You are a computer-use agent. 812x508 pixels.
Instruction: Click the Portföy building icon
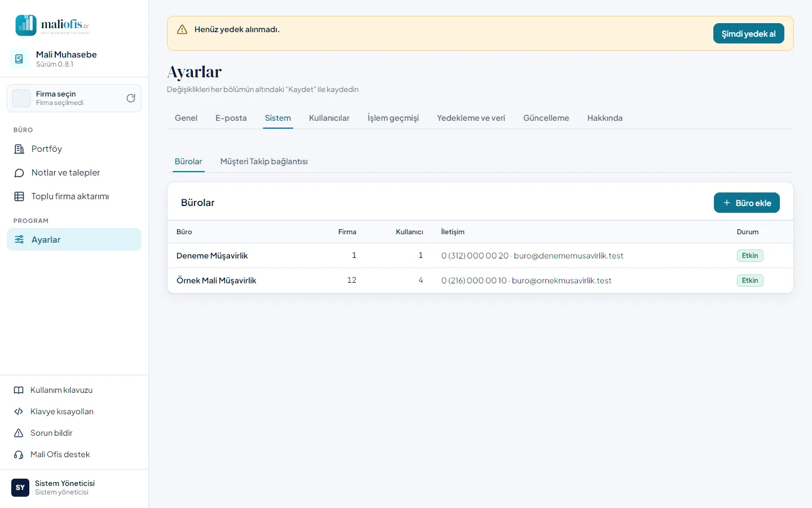click(19, 149)
